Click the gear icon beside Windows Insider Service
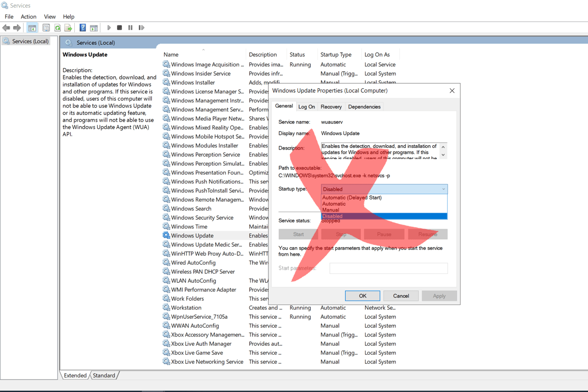588x392 pixels. click(166, 73)
